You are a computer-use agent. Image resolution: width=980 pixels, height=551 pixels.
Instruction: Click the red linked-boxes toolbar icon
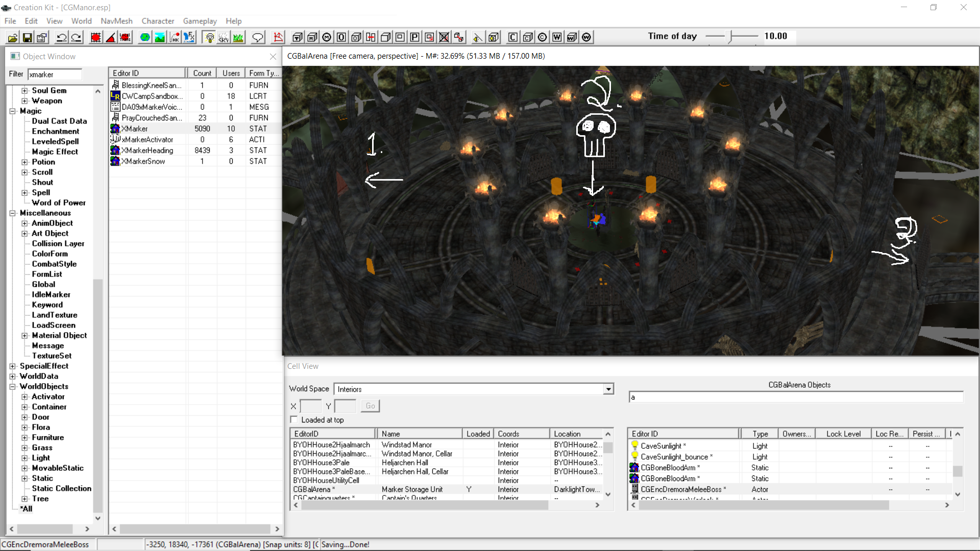(x=459, y=37)
